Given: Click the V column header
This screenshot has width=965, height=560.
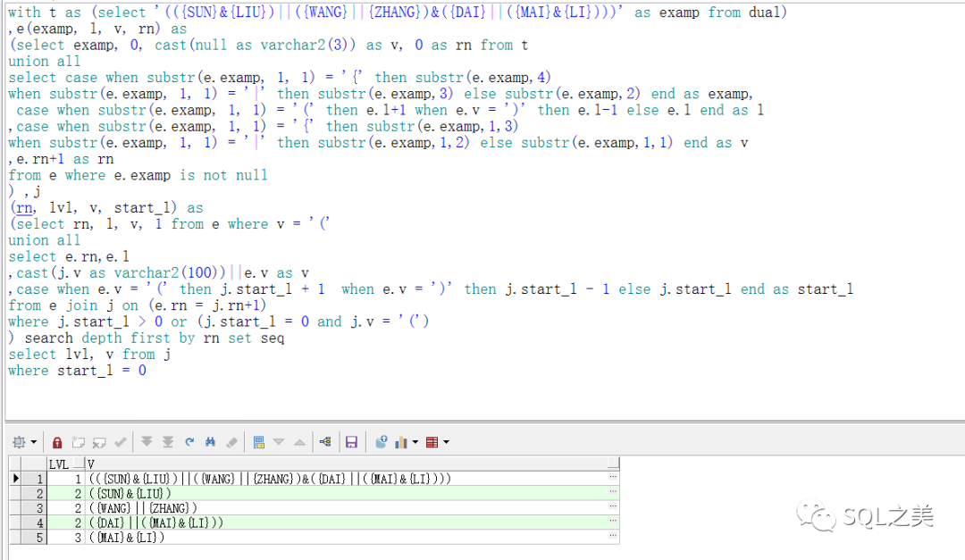Looking at the screenshot, I should tap(351, 464).
